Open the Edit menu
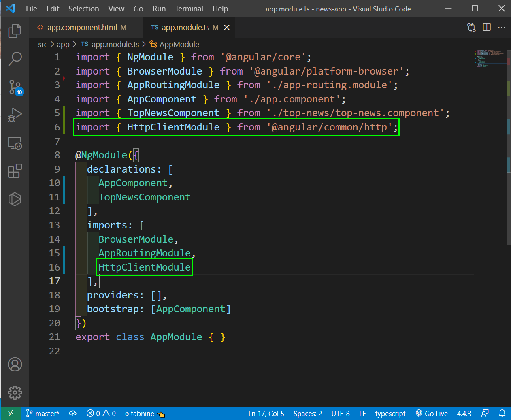Viewport: 511px width, 420px height. click(x=53, y=9)
